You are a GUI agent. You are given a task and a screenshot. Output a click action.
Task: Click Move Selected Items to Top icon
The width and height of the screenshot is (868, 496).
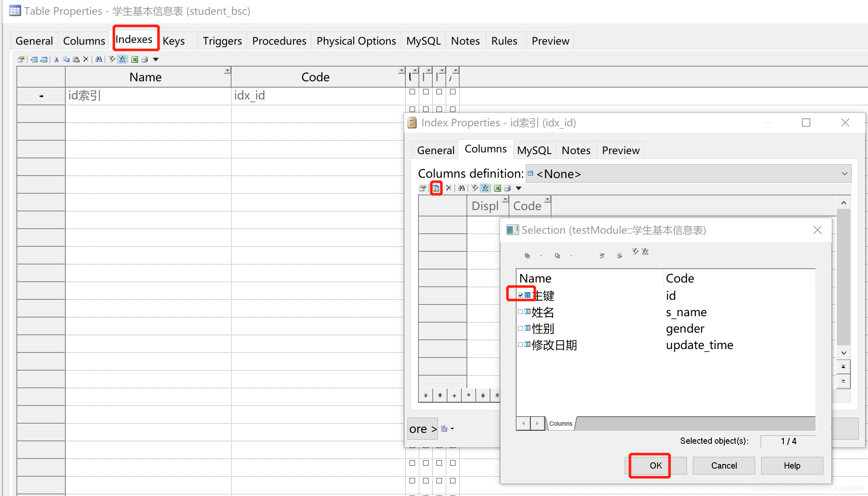pos(602,256)
